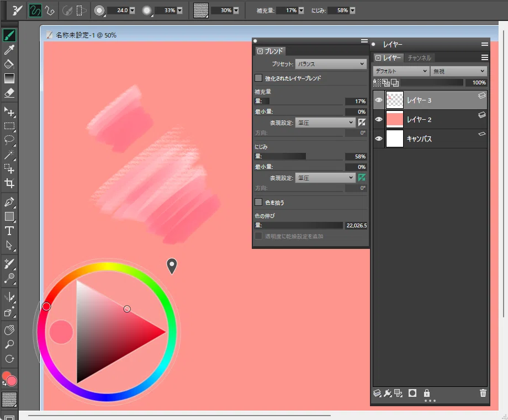508x420 pixels.
Task: Select the Magic Wand tool
Action: pyautogui.click(x=9, y=154)
